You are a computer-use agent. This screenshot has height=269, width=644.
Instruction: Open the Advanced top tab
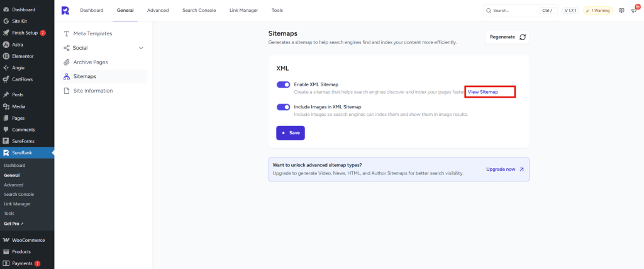(x=158, y=11)
